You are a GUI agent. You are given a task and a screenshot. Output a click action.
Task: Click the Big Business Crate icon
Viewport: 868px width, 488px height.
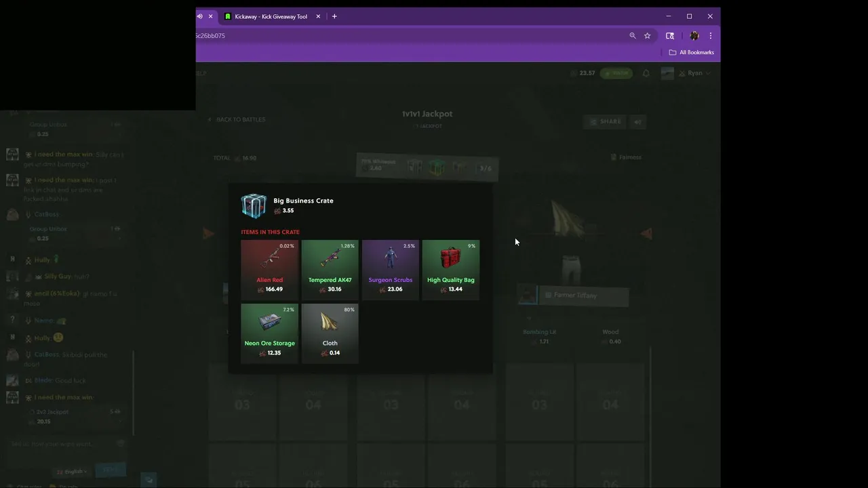pos(254,206)
